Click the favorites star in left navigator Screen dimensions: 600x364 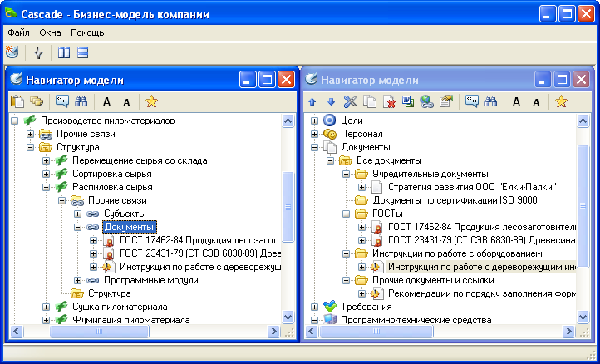click(x=151, y=101)
